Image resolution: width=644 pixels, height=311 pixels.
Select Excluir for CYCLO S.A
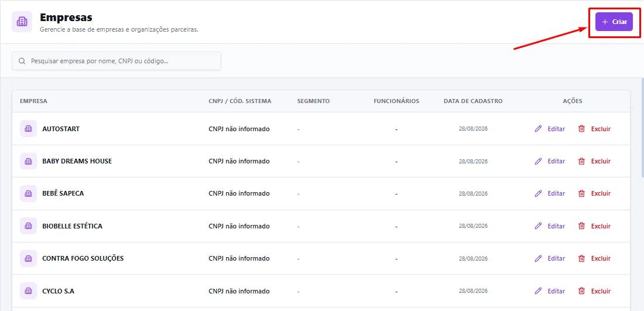pos(601,291)
